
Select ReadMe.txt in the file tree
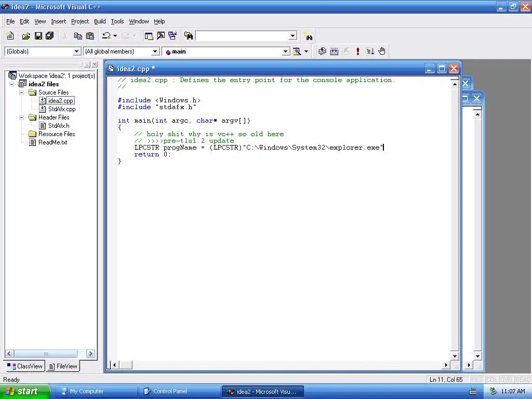click(52, 142)
